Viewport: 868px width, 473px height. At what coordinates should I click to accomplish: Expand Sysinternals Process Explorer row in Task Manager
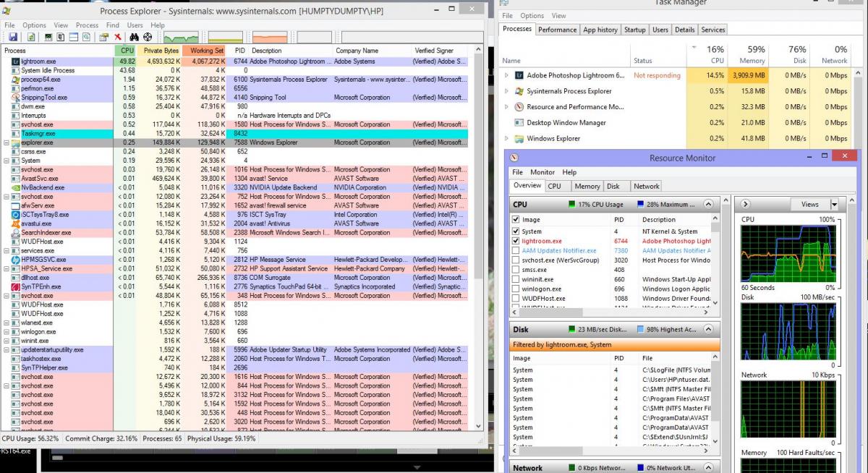[x=506, y=91]
